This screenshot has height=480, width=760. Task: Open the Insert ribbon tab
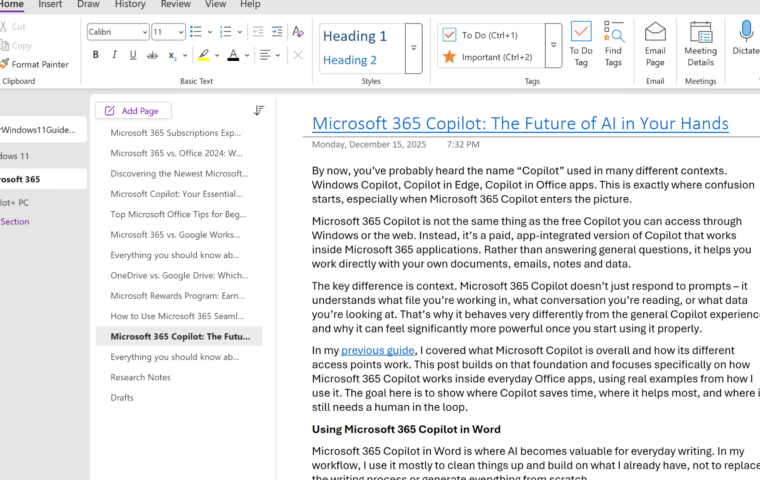(x=50, y=4)
